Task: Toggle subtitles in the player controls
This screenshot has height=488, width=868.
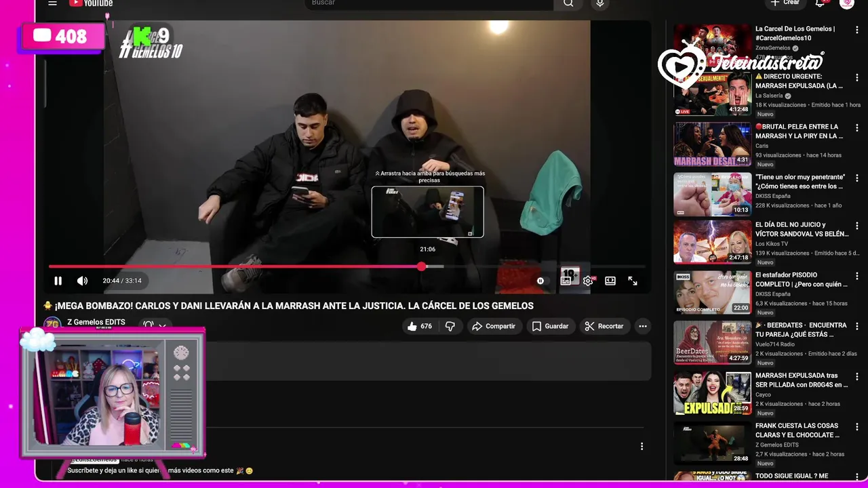Action: [x=566, y=281]
